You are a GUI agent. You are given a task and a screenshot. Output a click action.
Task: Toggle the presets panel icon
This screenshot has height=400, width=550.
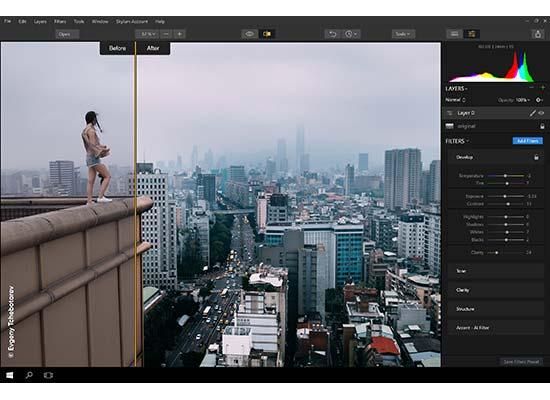(x=454, y=34)
